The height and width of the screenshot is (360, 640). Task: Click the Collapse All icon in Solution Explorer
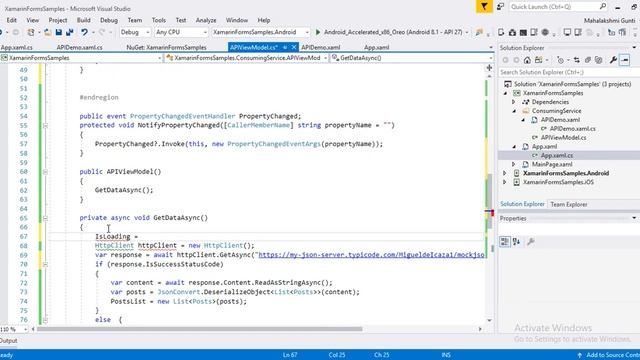click(587, 60)
